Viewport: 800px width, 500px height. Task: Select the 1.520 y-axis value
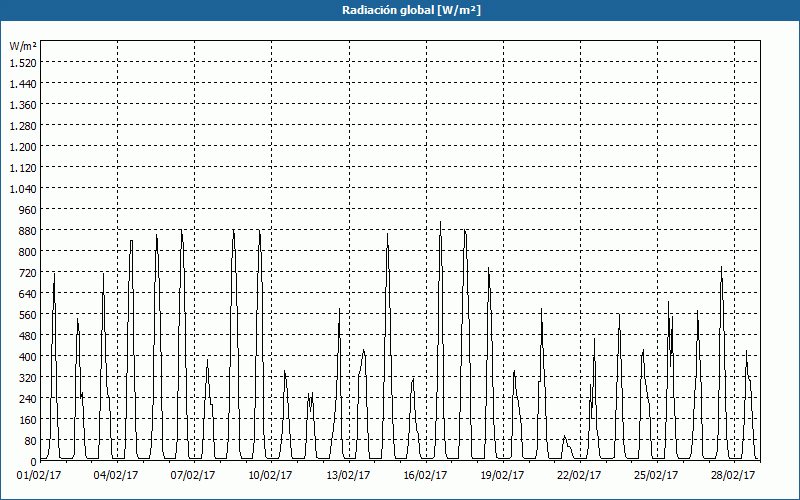23,63
